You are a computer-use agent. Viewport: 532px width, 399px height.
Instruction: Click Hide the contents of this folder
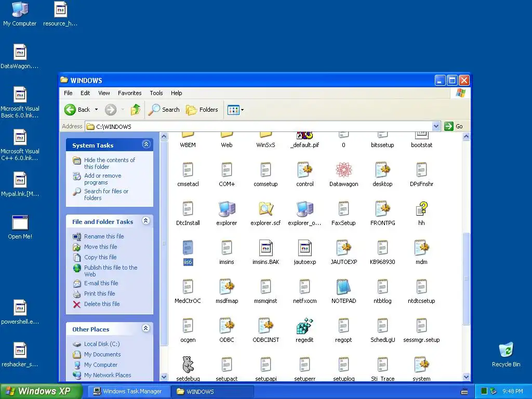110,163
